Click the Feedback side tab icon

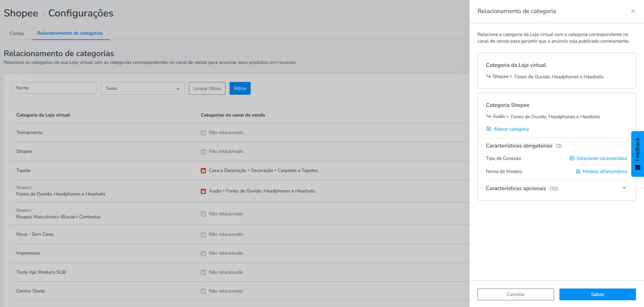click(x=638, y=167)
